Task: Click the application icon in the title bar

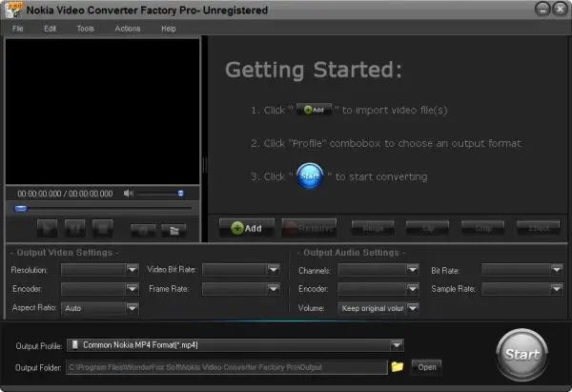Action: click(14, 10)
